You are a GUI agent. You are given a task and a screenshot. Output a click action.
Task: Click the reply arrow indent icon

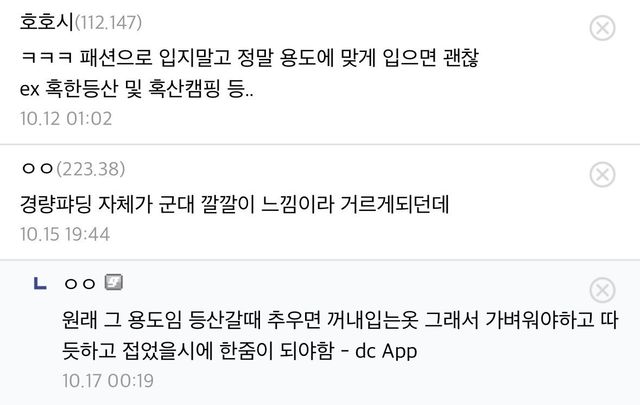39,284
